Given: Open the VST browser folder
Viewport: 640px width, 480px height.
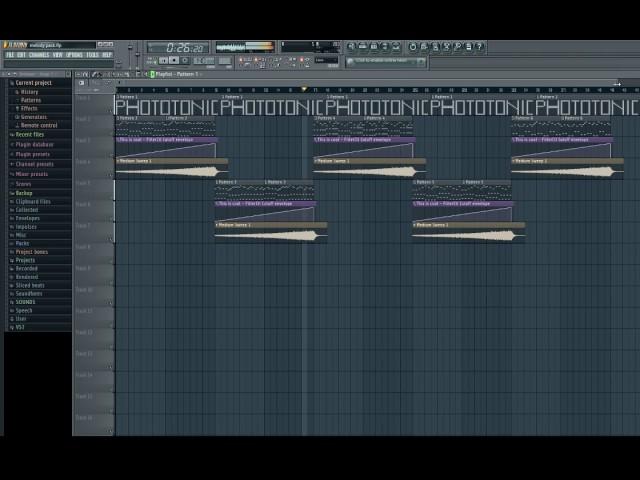Looking at the screenshot, I should pos(20,327).
